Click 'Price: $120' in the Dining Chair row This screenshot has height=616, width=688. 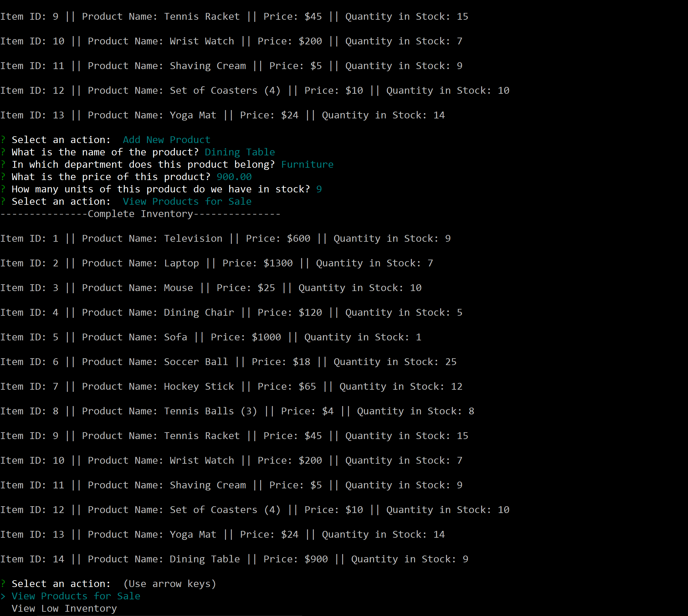coord(290,312)
